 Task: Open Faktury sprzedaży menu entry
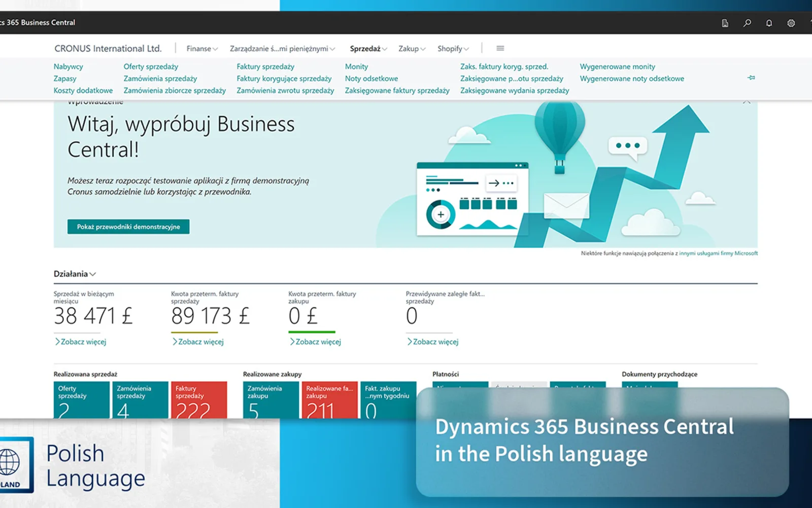click(x=265, y=67)
